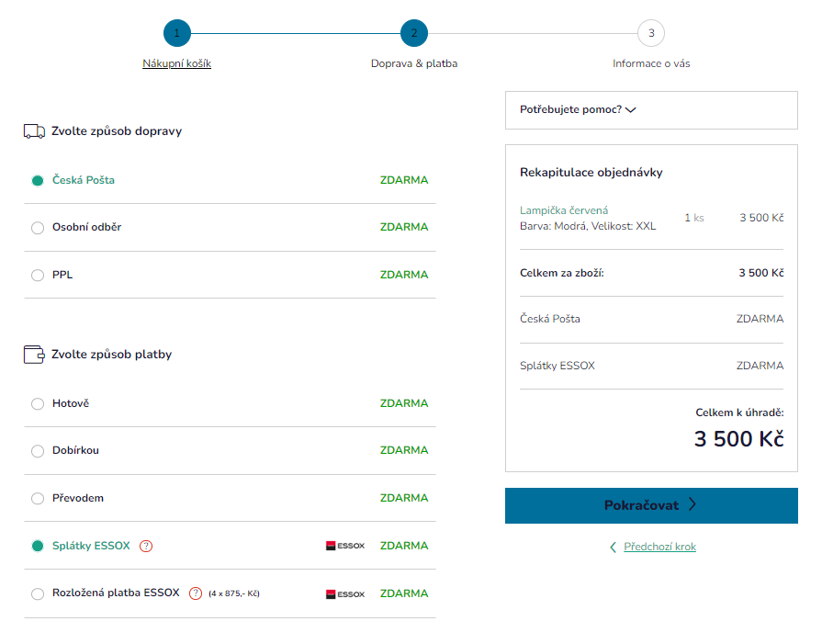Click ESSOX logo in Rozložená platba row
Image resolution: width=822 pixels, height=644 pixels.
[345, 594]
